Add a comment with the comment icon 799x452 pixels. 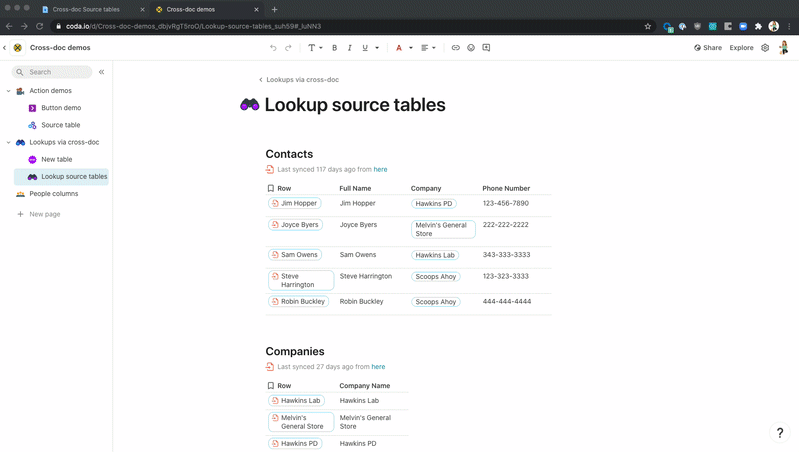[486, 48]
